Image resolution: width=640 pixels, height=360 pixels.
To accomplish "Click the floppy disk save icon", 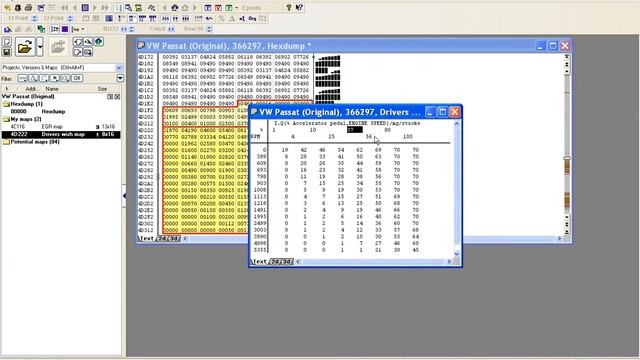I will point(7,52).
